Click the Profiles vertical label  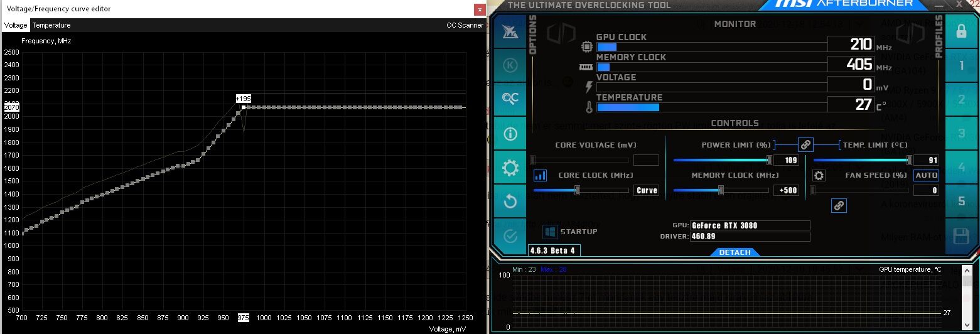pos(939,36)
